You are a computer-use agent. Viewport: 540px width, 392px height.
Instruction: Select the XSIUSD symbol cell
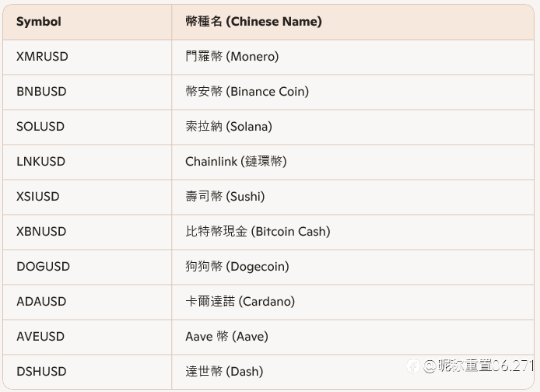38,197
